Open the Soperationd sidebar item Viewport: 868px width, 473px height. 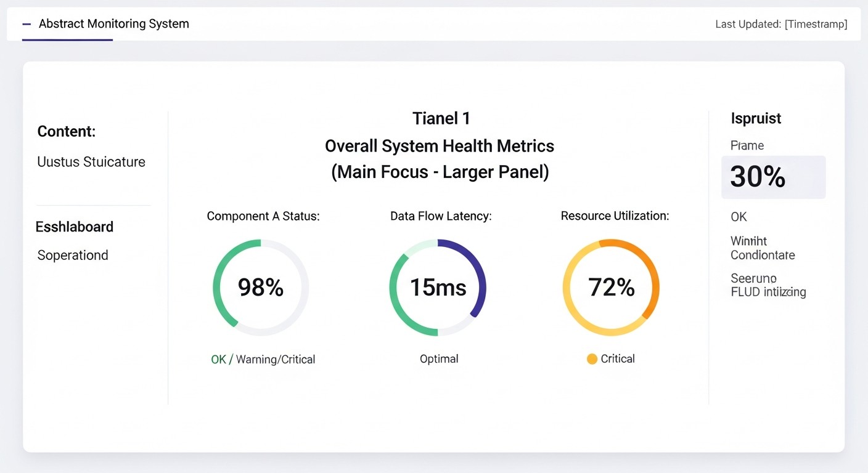pos(73,255)
